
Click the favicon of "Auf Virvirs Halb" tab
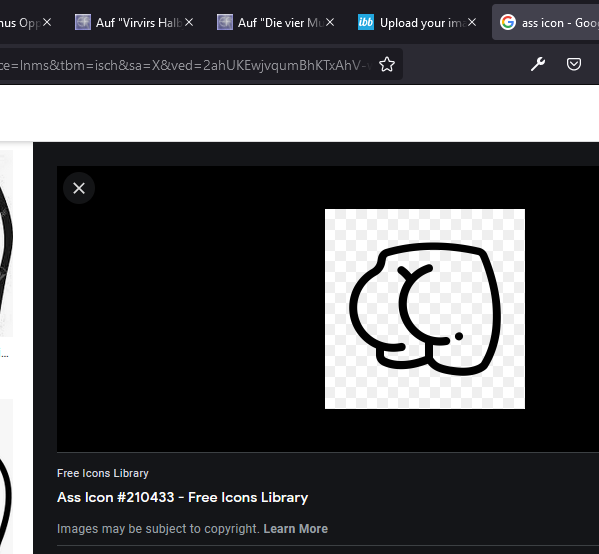tap(83, 22)
